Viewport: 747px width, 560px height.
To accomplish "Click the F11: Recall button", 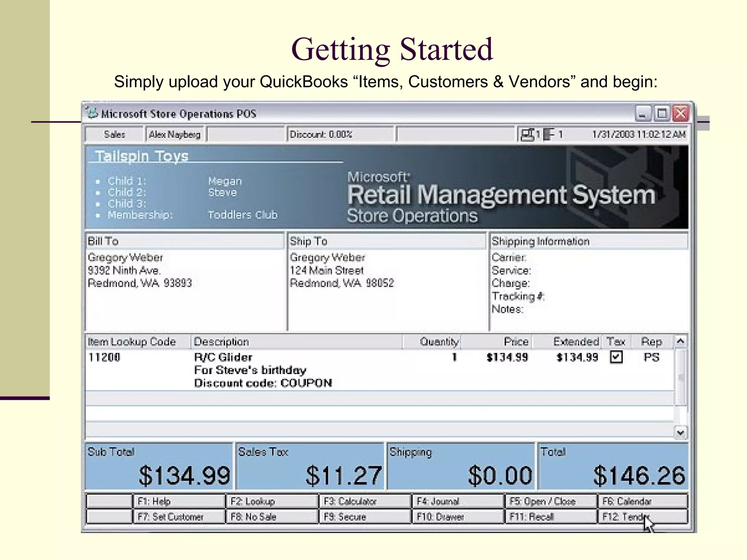I will 551,517.
